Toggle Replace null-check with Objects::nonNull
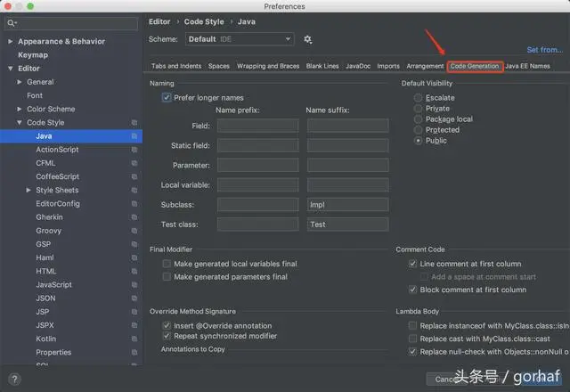570x392 pixels. coord(412,352)
